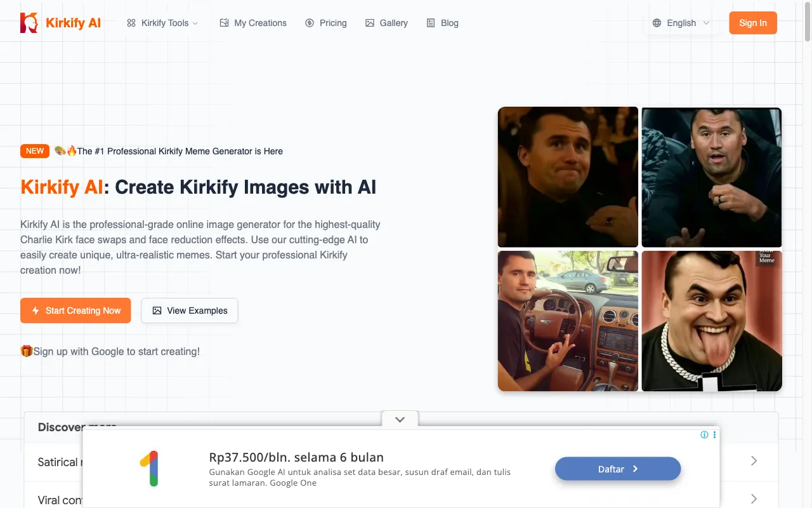Expand the Viral content row arrow
This screenshot has height=508, width=812.
754,499
